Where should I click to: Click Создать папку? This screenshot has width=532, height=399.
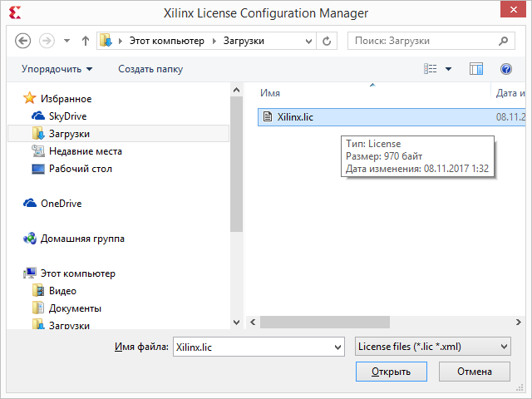click(x=150, y=69)
